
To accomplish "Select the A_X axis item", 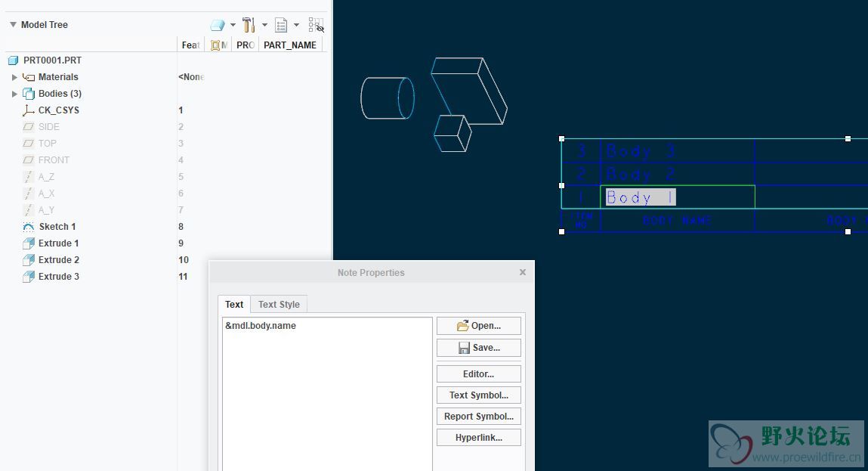I will tap(47, 194).
